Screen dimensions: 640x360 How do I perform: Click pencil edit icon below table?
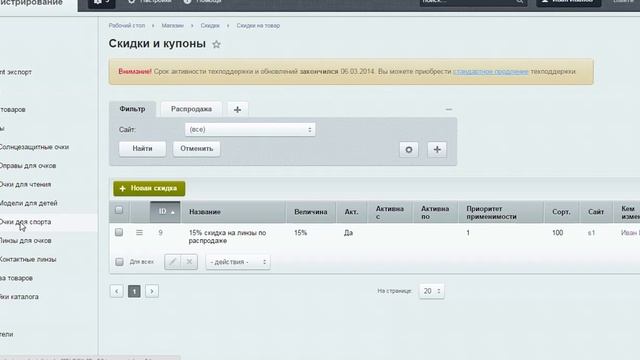click(x=173, y=262)
